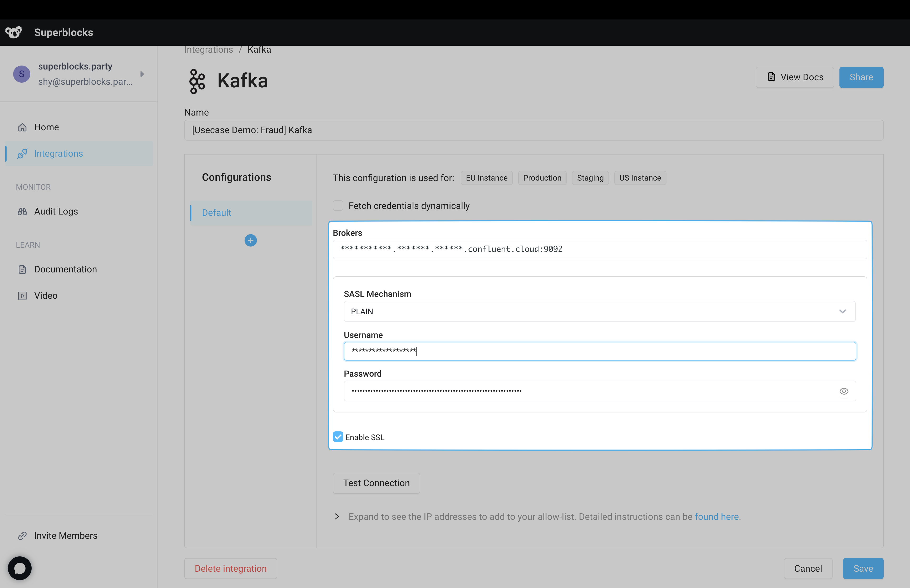Image resolution: width=910 pixels, height=588 pixels.
Task: Click the shy@superblocks.par... email text
Action: [x=85, y=82]
